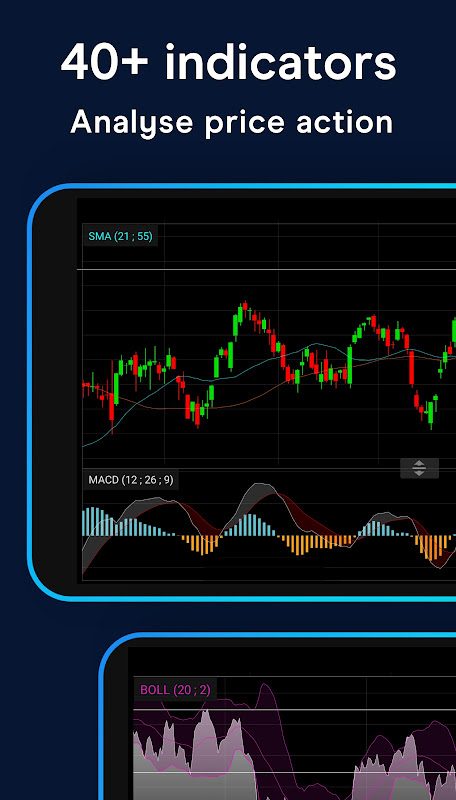Click the BOLL (20 ; 2) indicator label
Image resolution: width=456 pixels, height=800 pixels.
[x=175, y=690]
